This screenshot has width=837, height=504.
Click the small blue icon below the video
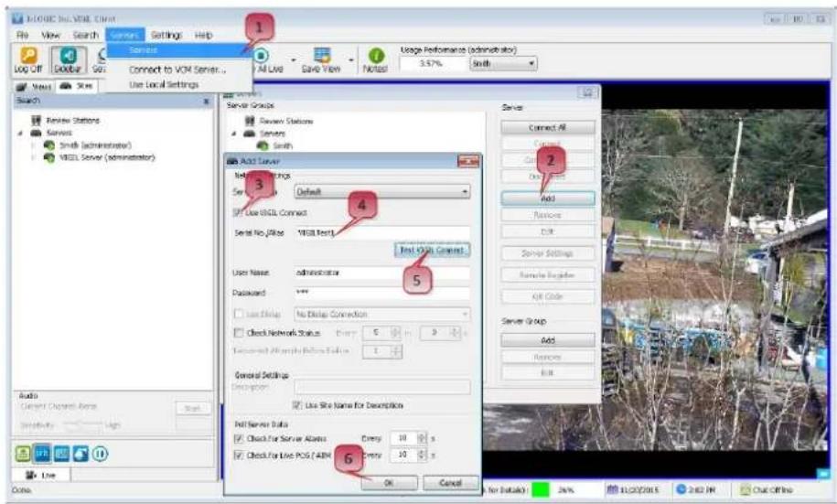coord(824,473)
